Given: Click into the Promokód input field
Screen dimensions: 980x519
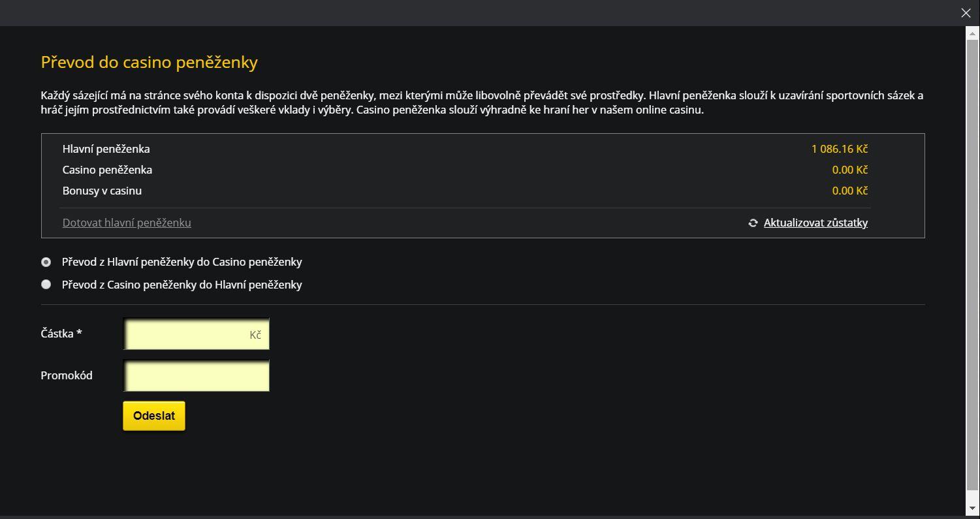Looking at the screenshot, I should pos(196,376).
